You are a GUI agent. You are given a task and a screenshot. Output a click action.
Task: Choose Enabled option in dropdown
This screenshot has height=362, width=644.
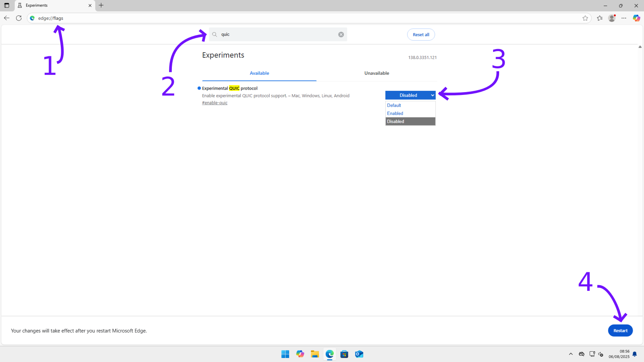pos(410,113)
